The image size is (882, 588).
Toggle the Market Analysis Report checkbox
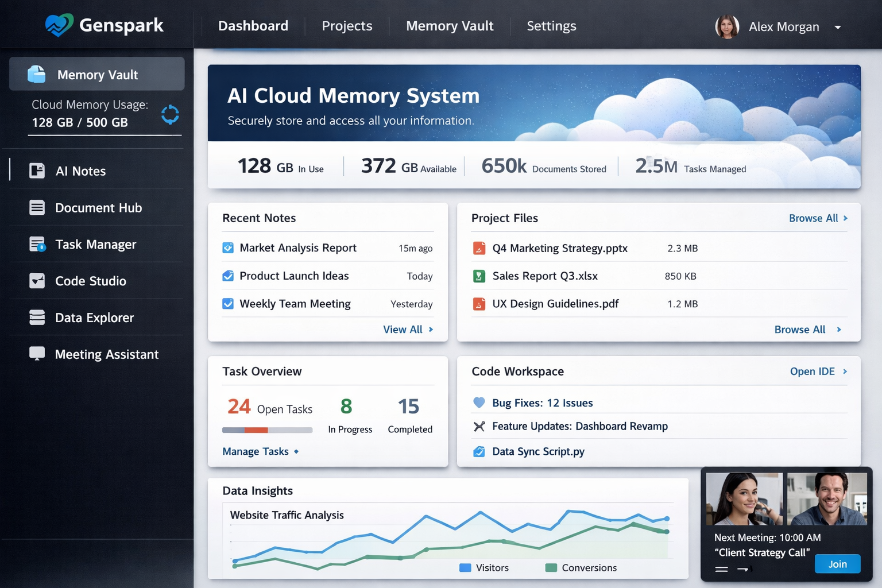point(228,247)
